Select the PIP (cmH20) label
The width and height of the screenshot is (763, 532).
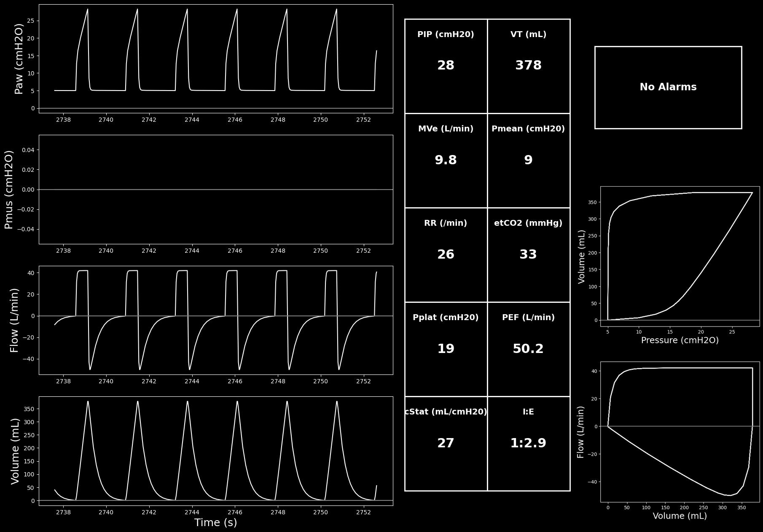click(x=446, y=35)
